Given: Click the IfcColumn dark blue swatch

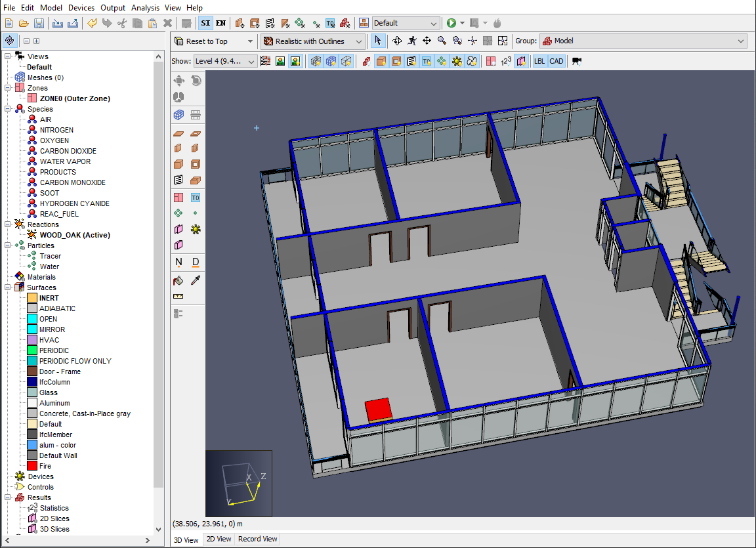Looking at the screenshot, I should [32, 382].
